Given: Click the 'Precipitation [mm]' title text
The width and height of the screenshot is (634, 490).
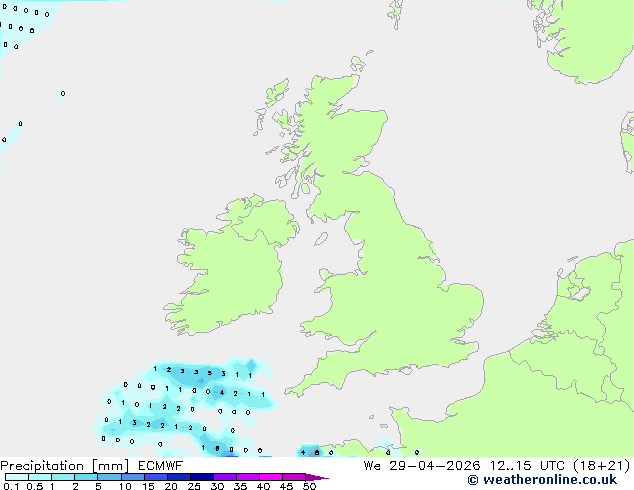Looking at the screenshot, I should [64, 466].
